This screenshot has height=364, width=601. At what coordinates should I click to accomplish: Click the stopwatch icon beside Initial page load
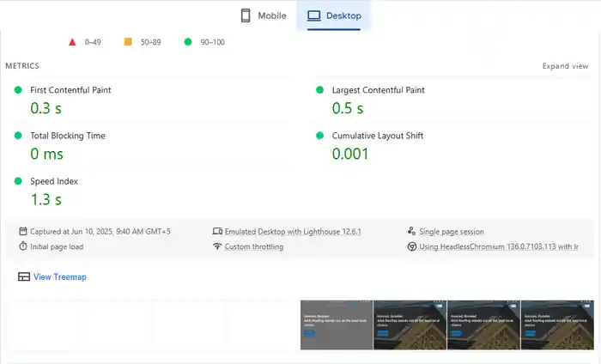click(x=23, y=246)
